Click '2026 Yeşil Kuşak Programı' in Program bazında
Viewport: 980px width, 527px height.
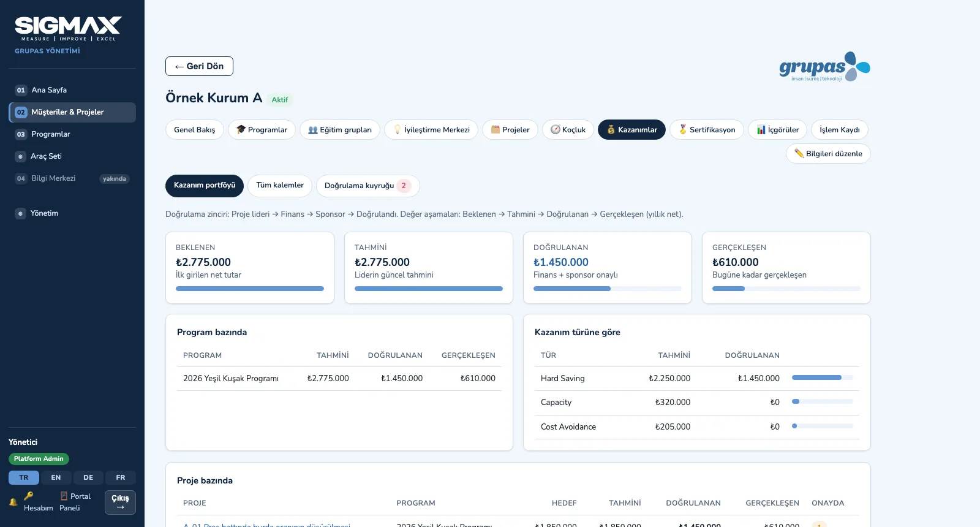pos(231,379)
